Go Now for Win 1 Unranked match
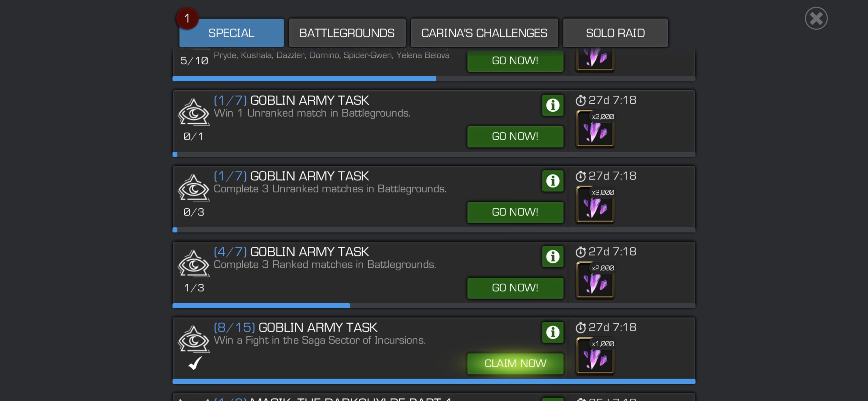 pos(515,136)
